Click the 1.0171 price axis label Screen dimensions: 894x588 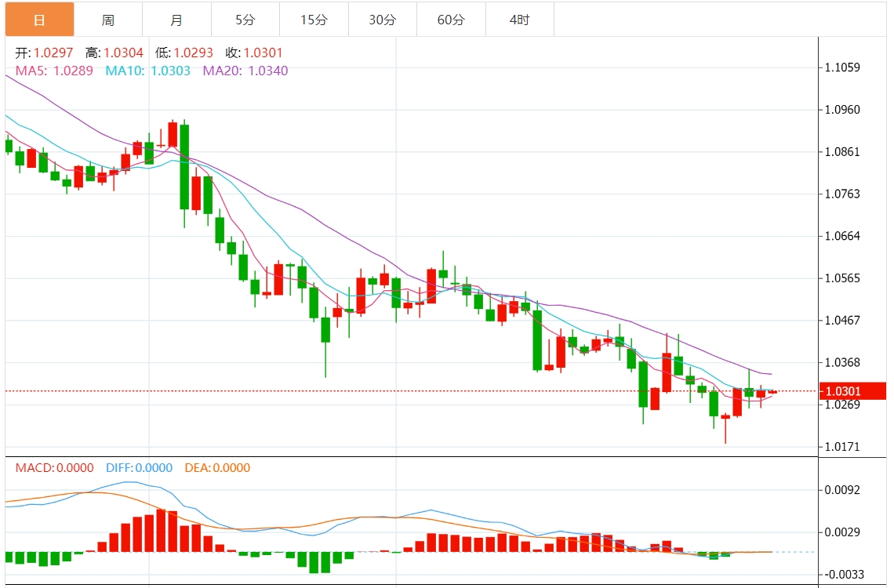[842, 447]
